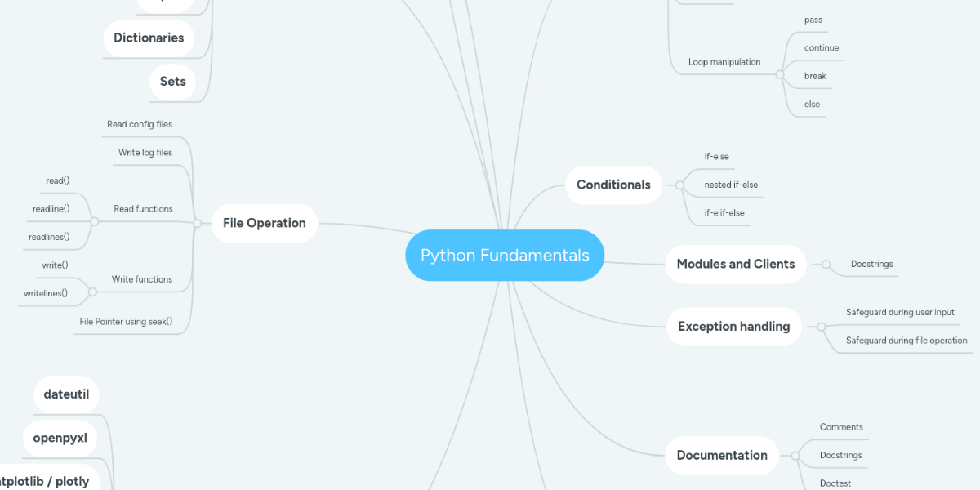This screenshot has width=980, height=490.
Task: Toggle the Modules and Clients branch circle
Action: (x=826, y=265)
